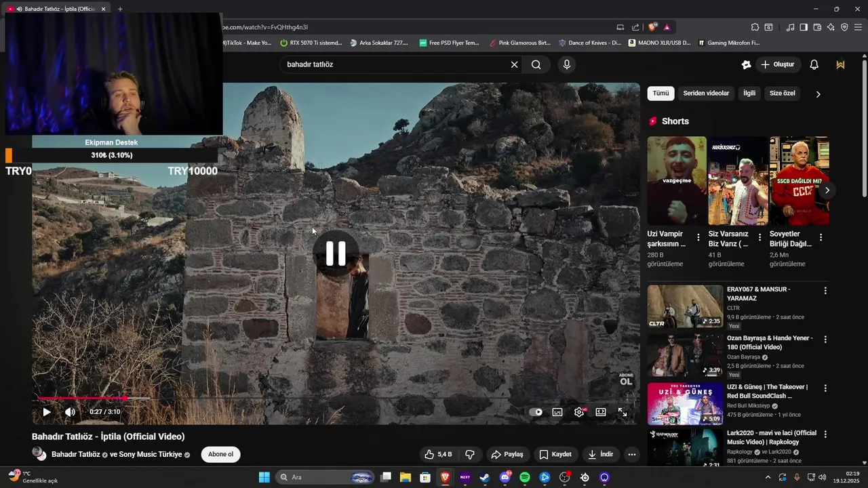Open MAONO XLR/USB bookmark

point(659,43)
